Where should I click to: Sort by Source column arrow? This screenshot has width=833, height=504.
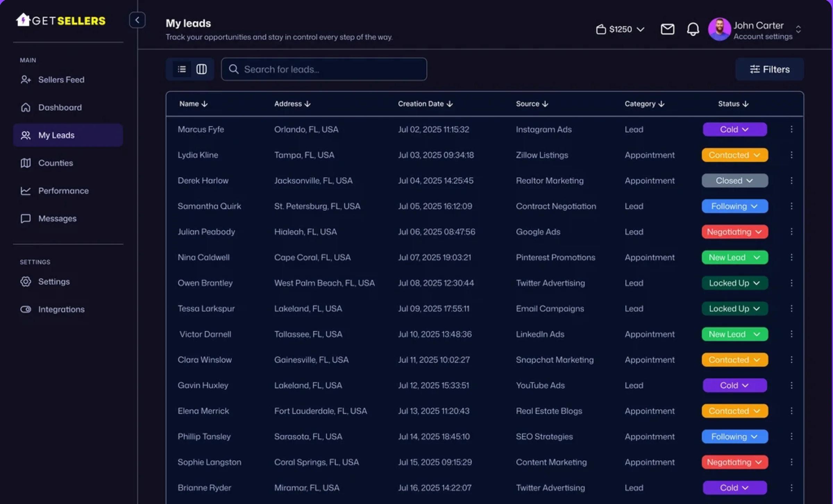pyautogui.click(x=545, y=104)
